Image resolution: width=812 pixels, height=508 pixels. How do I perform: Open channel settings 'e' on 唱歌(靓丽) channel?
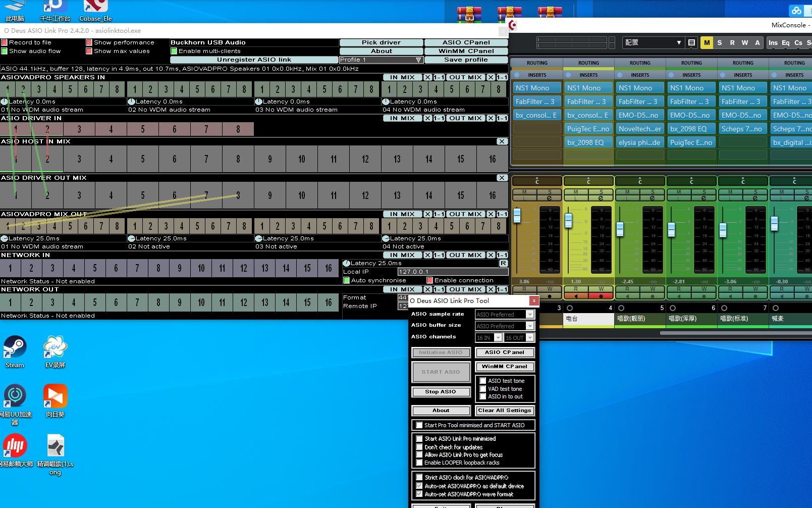(x=652, y=198)
